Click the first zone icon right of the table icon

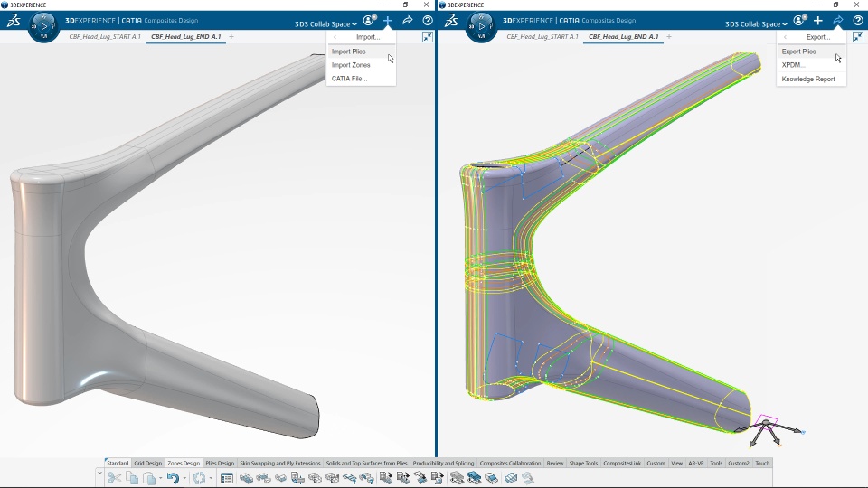coord(246,478)
